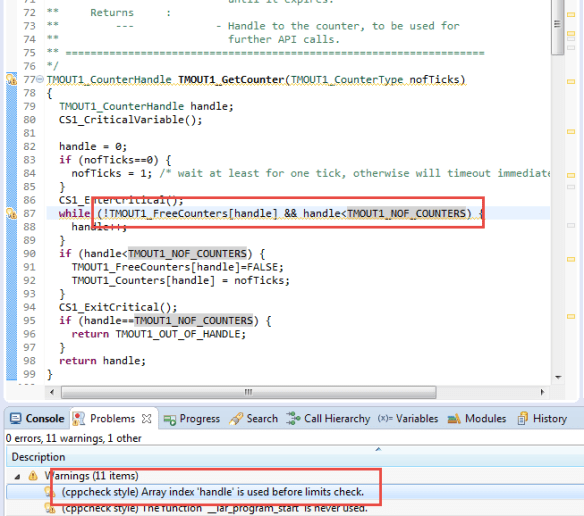Viewport: 584px width, 516px height.
Task: Click TMOUT1_NOF_COUNTERS on line 87
Action: tap(406, 213)
